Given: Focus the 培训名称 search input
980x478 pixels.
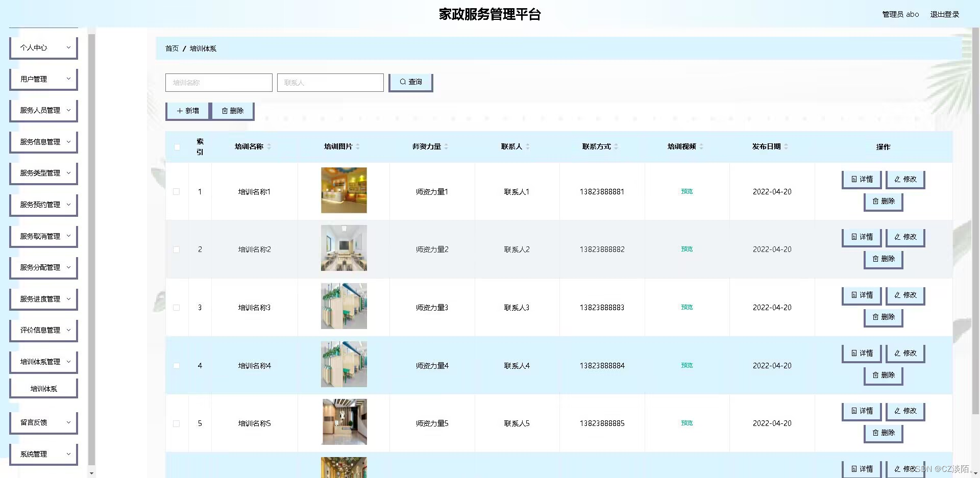Looking at the screenshot, I should (218, 83).
